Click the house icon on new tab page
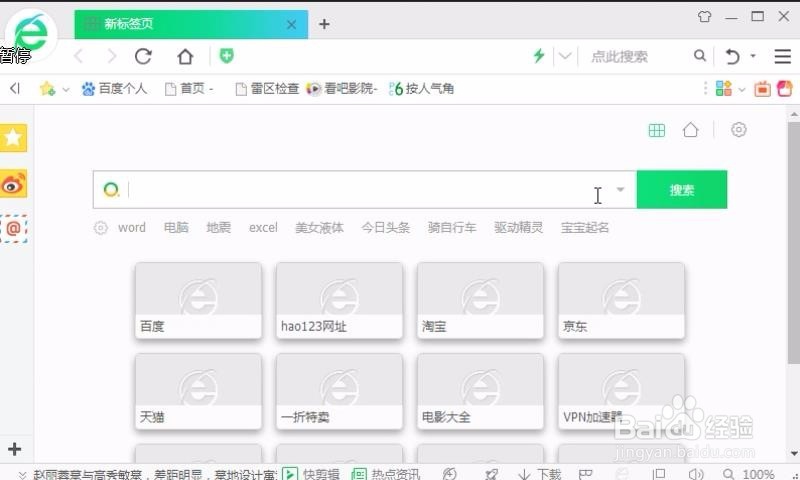 click(x=690, y=130)
